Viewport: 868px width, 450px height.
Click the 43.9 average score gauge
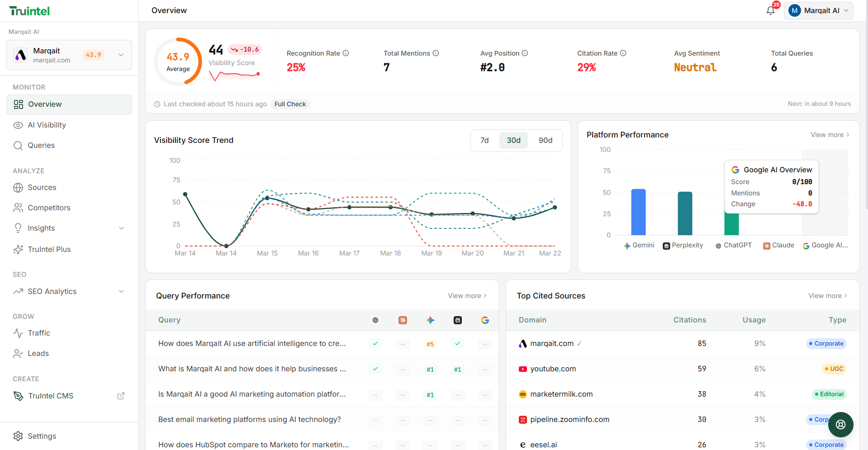178,61
